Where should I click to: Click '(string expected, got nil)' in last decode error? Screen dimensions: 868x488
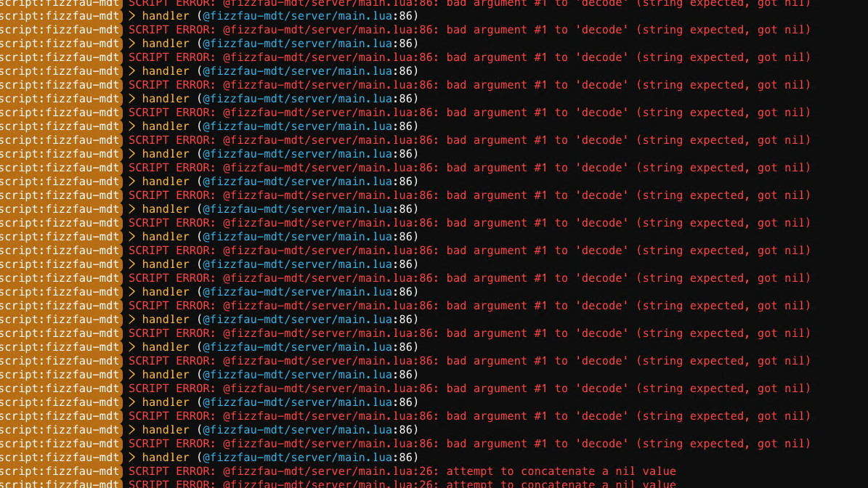(x=723, y=444)
